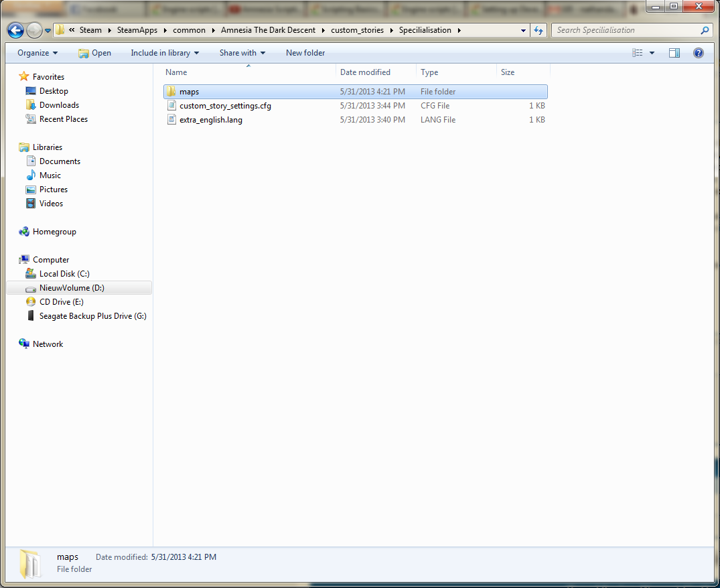Click the New folder button

[x=305, y=53]
